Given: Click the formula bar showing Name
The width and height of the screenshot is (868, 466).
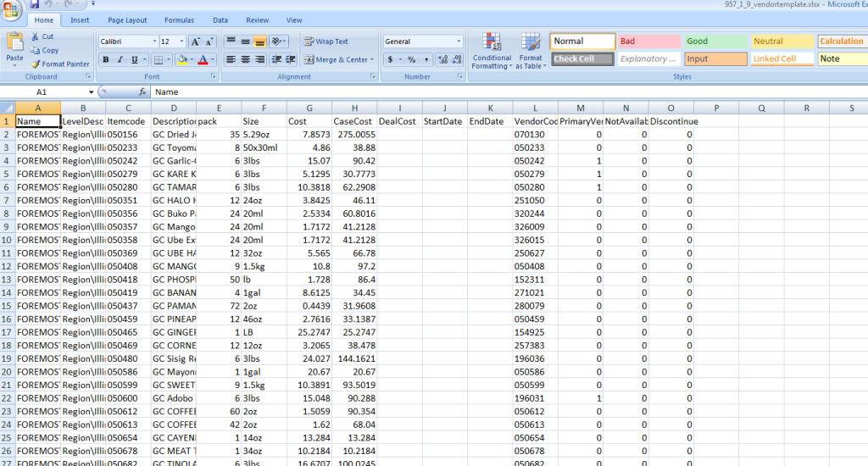Looking at the screenshot, I should click(509, 92).
